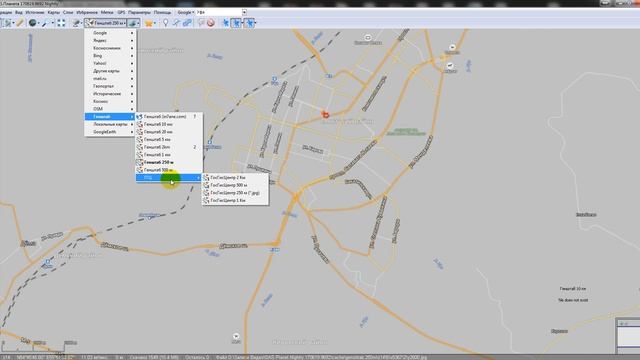The image size is (640, 360).
Task: Expand the Локальные карты submenu
Action: click(x=110, y=124)
